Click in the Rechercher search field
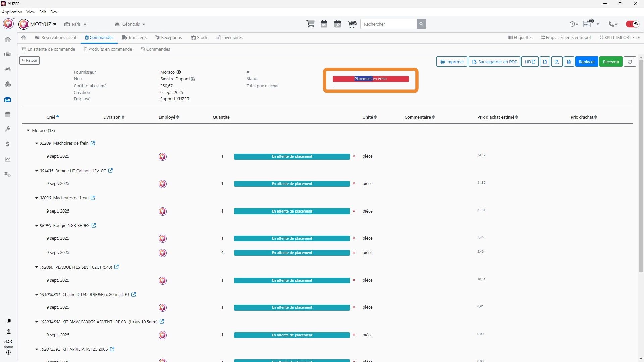Screen dimensions: 644x362 click(388, 24)
